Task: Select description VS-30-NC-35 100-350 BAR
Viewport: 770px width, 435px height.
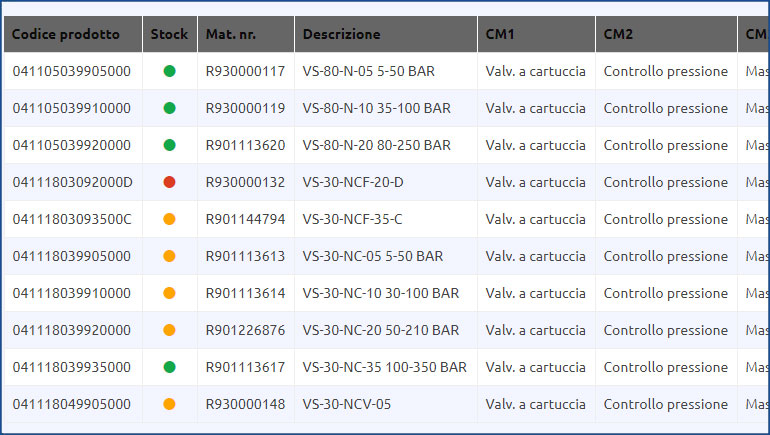Action: tap(384, 367)
